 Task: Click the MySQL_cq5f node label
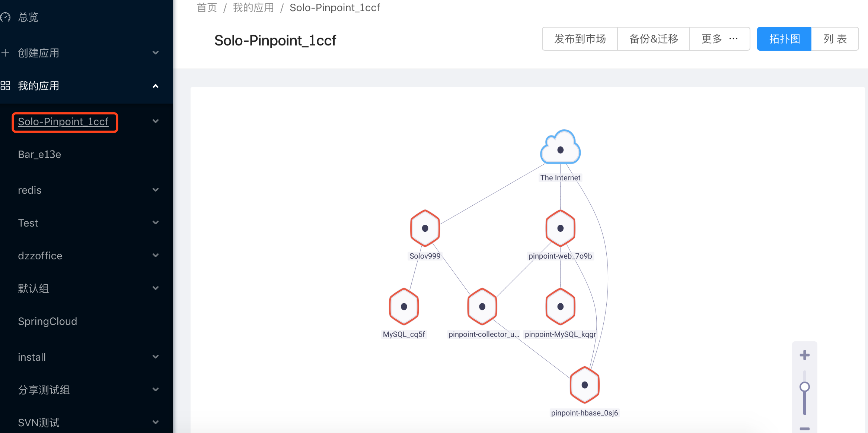coord(404,334)
